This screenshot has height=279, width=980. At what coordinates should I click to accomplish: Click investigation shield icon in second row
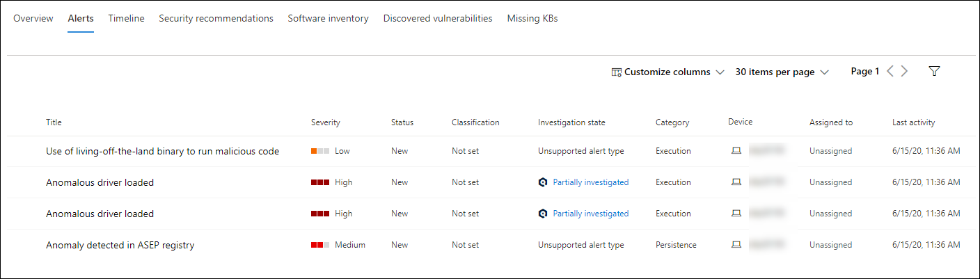coord(543,182)
